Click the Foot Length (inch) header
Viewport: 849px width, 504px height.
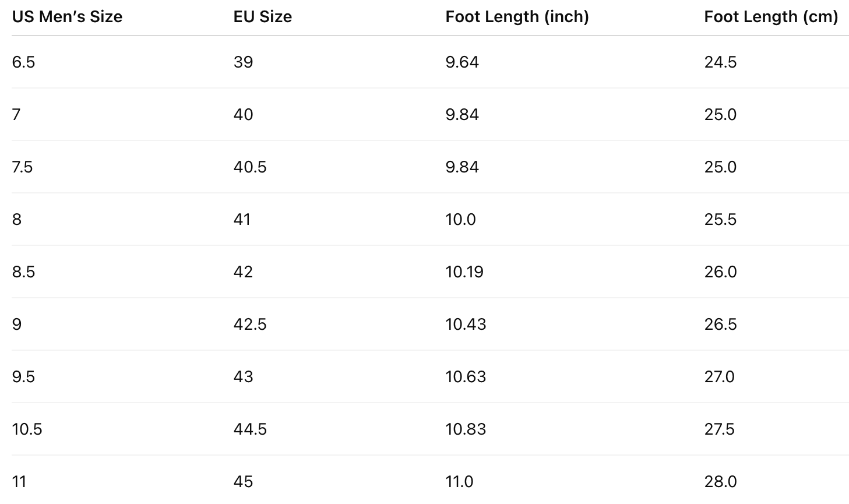tap(517, 17)
